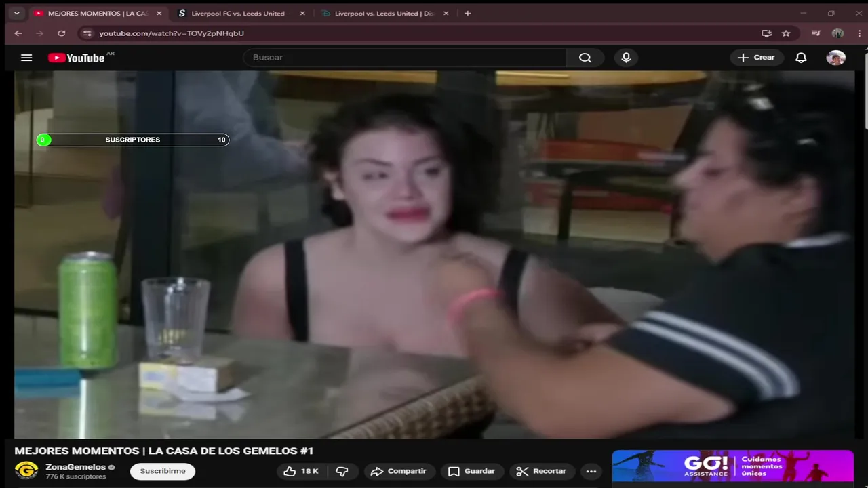Image resolution: width=868 pixels, height=488 pixels.
Task: Open Chrome profile avatar
Action: click(837, 33)
